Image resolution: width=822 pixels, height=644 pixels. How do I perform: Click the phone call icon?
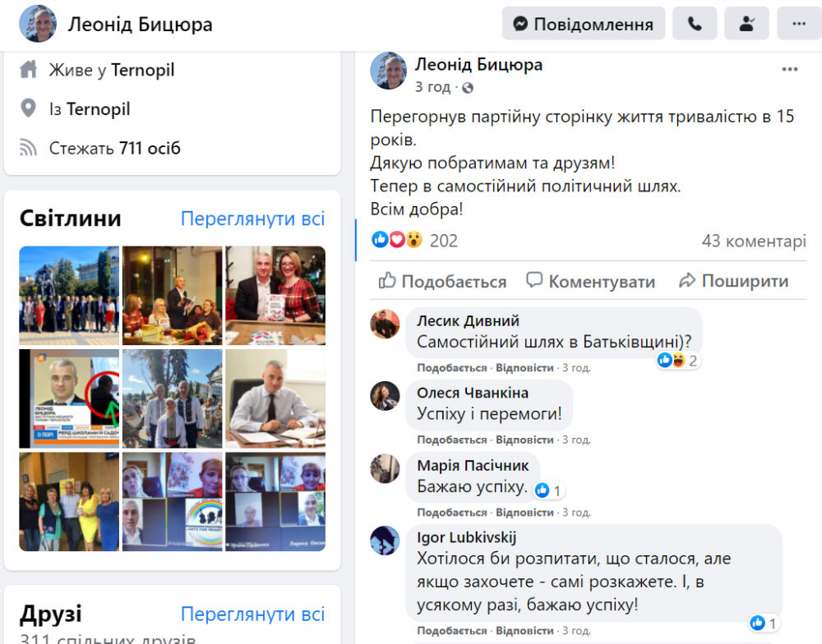pyautogui.click(x=695, y=24)
